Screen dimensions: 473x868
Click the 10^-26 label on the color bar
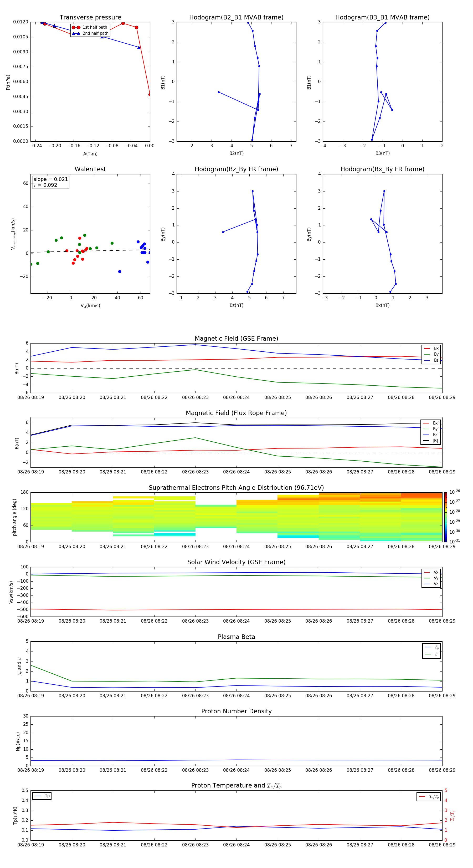(x=455, y=492)
